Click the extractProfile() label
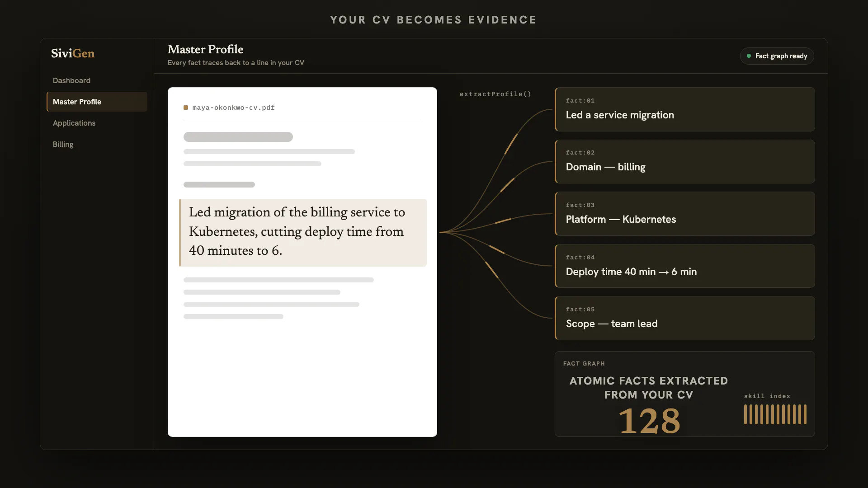868x488 pixels. [x=495, y=94]
